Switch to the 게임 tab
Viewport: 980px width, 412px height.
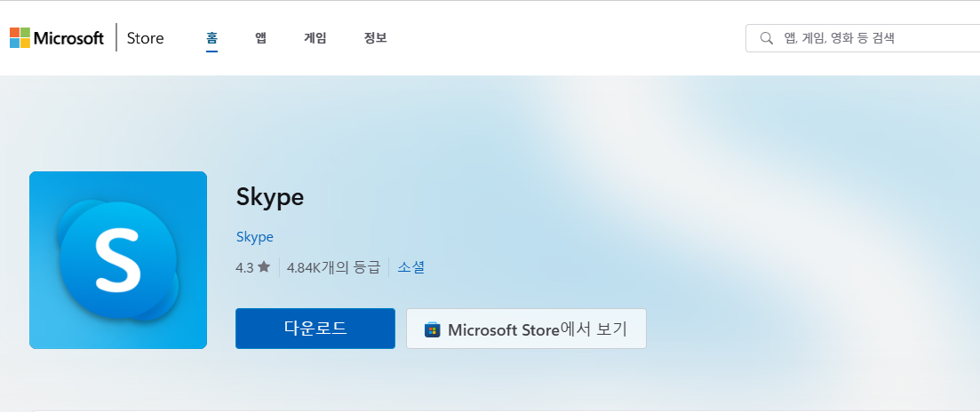tap(315, 37)
